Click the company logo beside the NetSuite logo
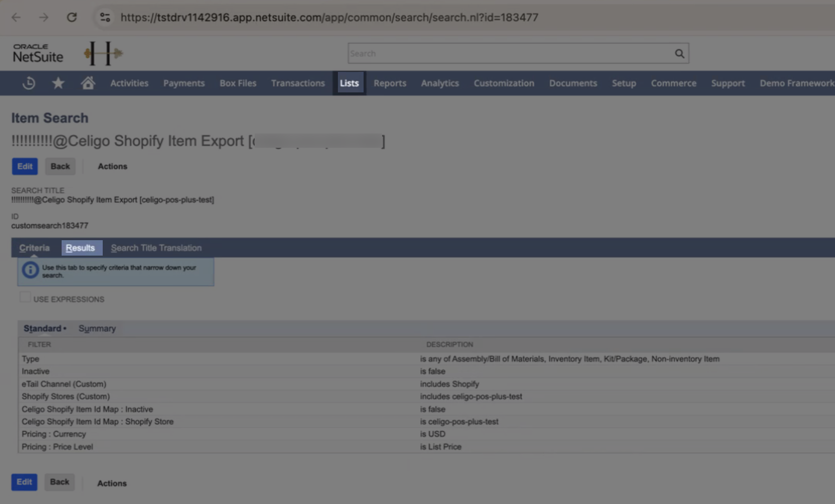 103,53
